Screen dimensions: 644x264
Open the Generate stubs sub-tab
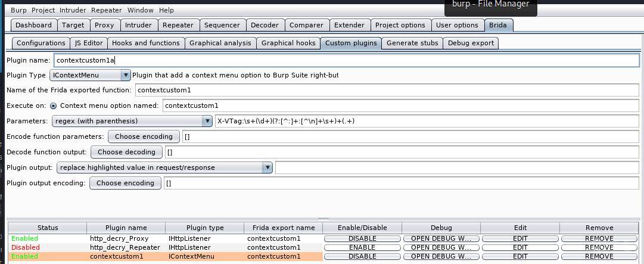point(412,43)
